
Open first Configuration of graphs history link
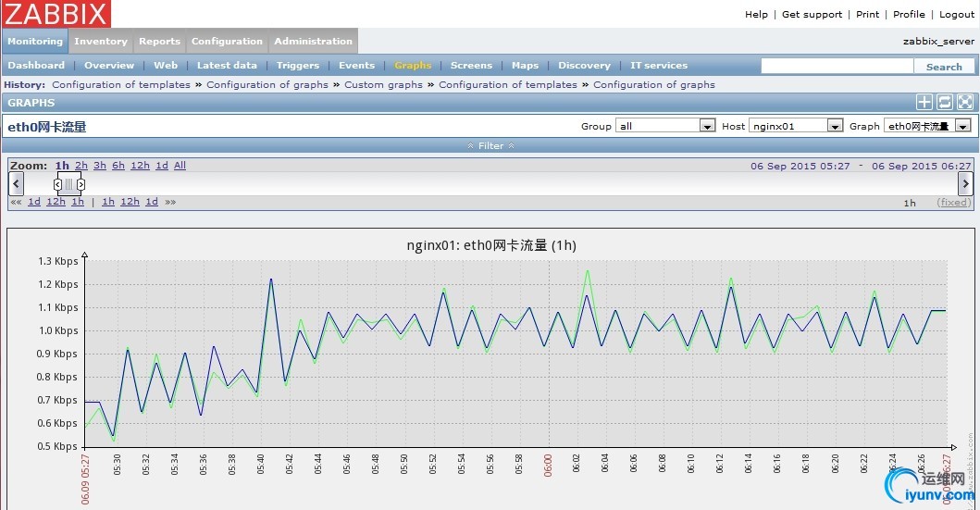pos(267,84)
